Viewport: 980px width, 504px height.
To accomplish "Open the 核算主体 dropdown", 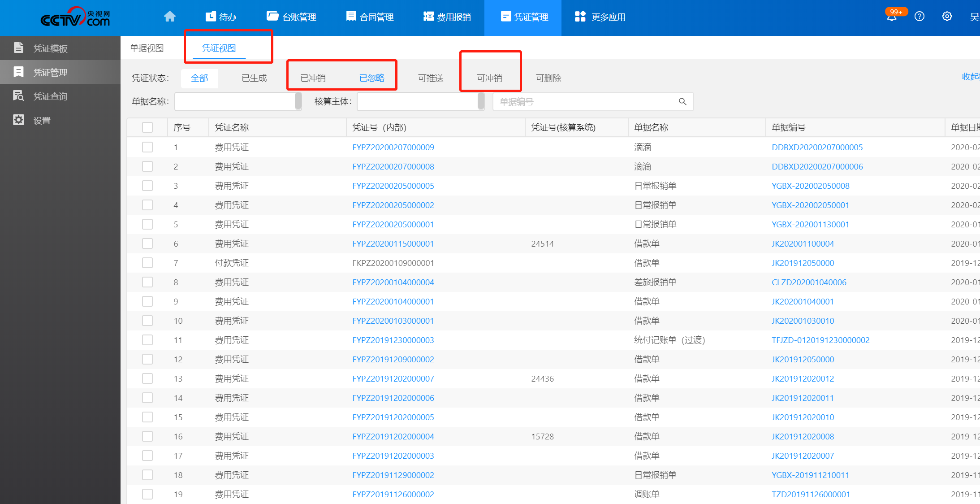I will point(421,102).
